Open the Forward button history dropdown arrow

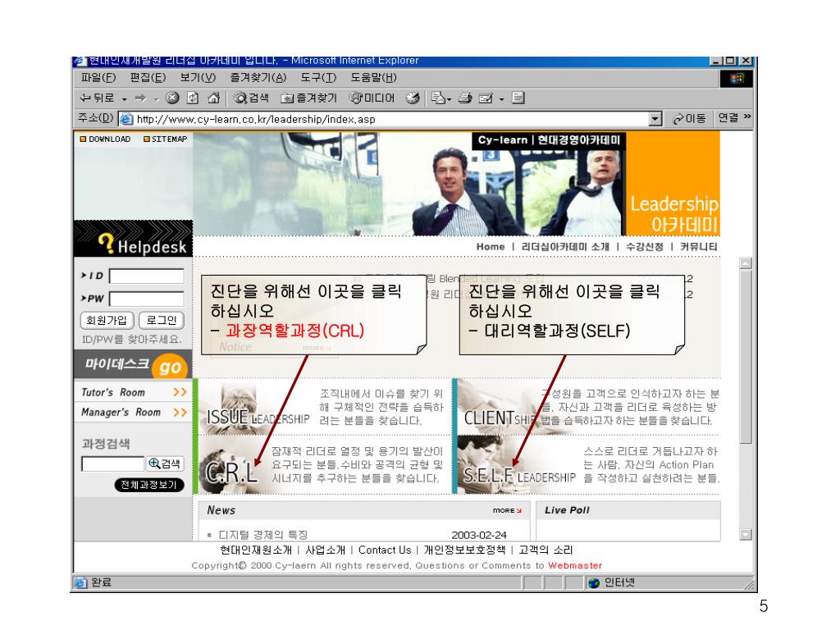click(156, 99)
